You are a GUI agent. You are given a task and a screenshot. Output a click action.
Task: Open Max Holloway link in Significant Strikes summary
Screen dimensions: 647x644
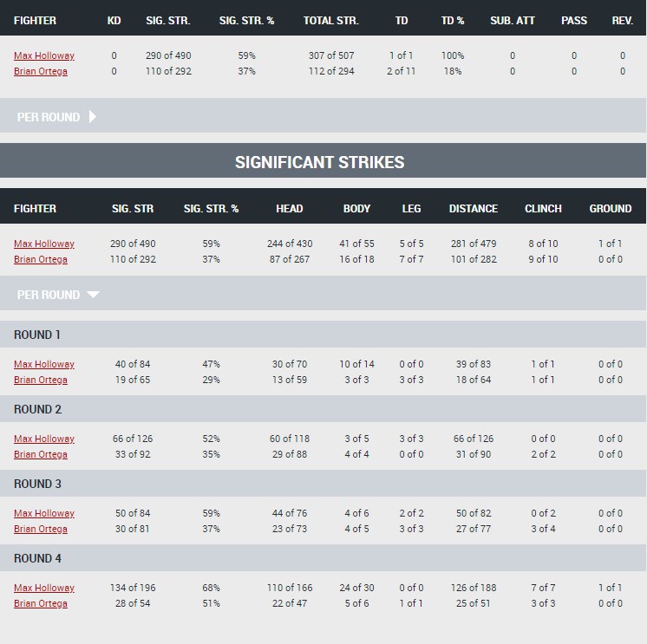(44, 244)
